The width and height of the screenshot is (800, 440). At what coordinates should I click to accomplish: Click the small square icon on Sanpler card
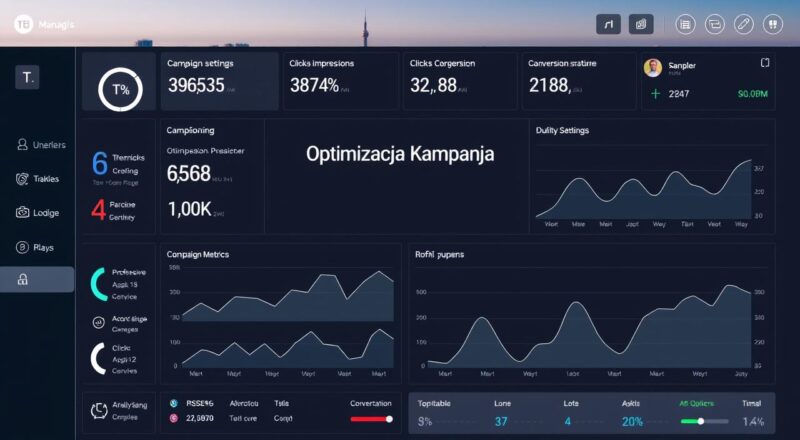tap(765, 63)
